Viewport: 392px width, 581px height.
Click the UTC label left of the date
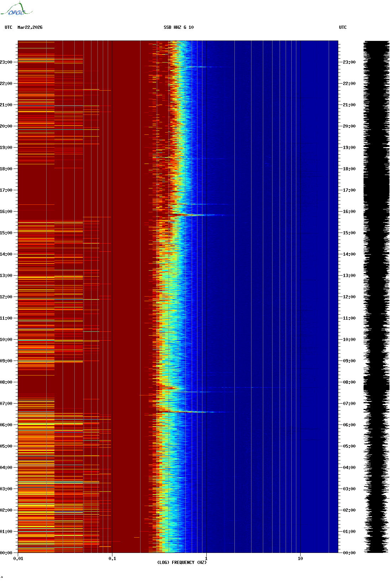[x=9, y=27]
